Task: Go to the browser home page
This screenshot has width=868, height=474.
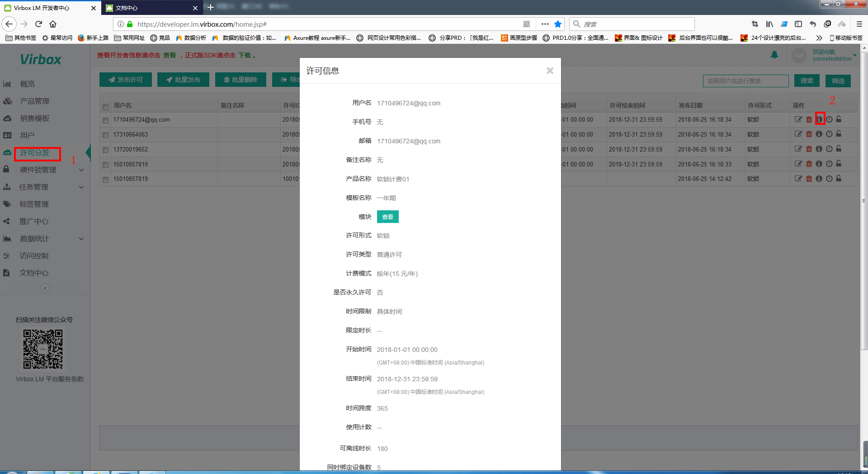Action: click(x=53, y=24)
